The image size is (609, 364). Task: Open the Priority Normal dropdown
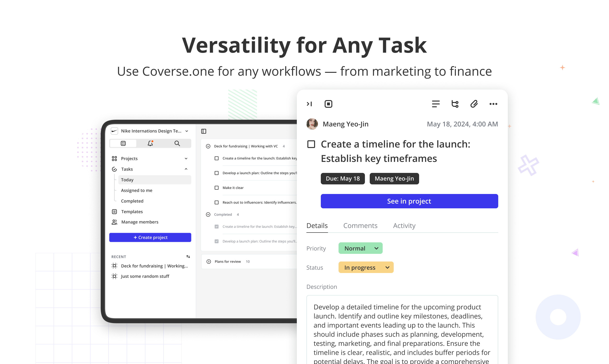coord(360,248)
